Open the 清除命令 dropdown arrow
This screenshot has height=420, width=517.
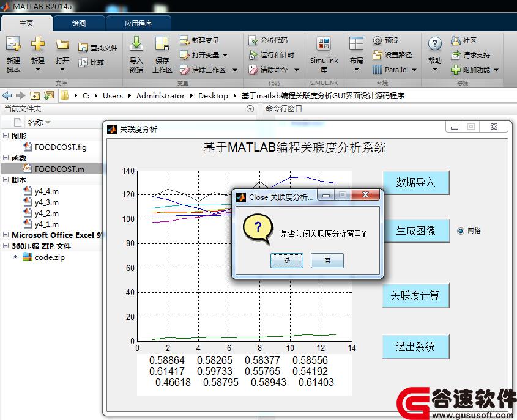(296, 70)
